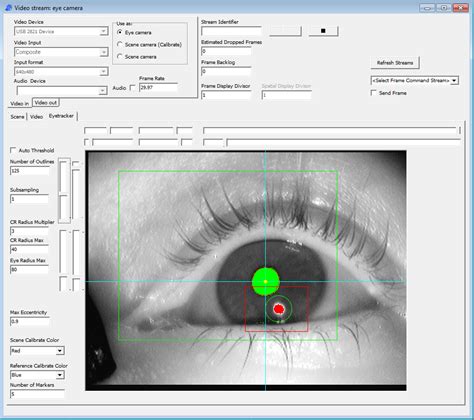Select the Scene camera (Calibrate) option
The image size is (474, 420).
tap(120, 44)
